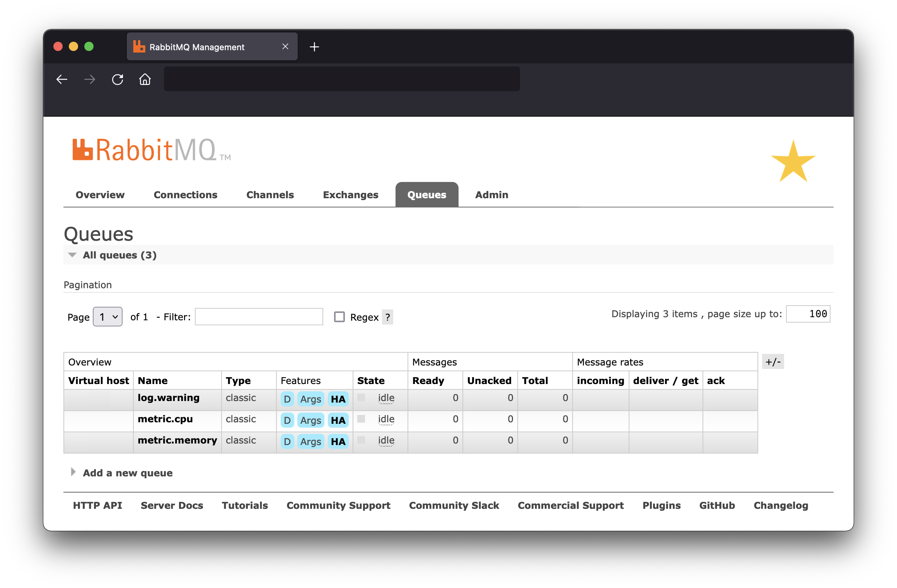Screen dimensions: 897x588
Task: Click the D feature badge on metric.cpu
Action: (x=286, y=419)
